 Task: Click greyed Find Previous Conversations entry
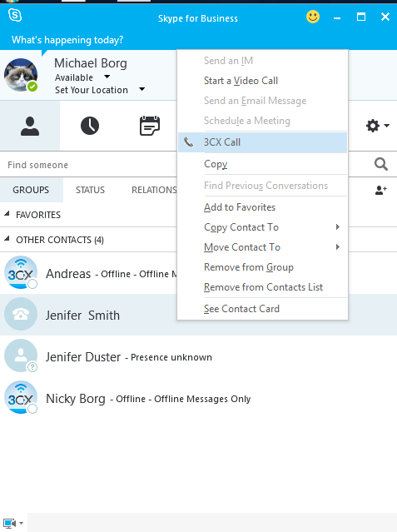(262, 186)
